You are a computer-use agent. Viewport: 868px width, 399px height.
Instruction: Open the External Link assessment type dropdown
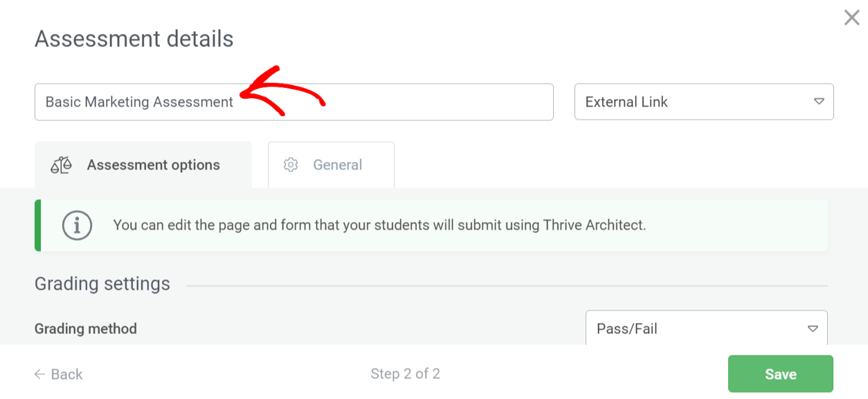pos(703,102)
